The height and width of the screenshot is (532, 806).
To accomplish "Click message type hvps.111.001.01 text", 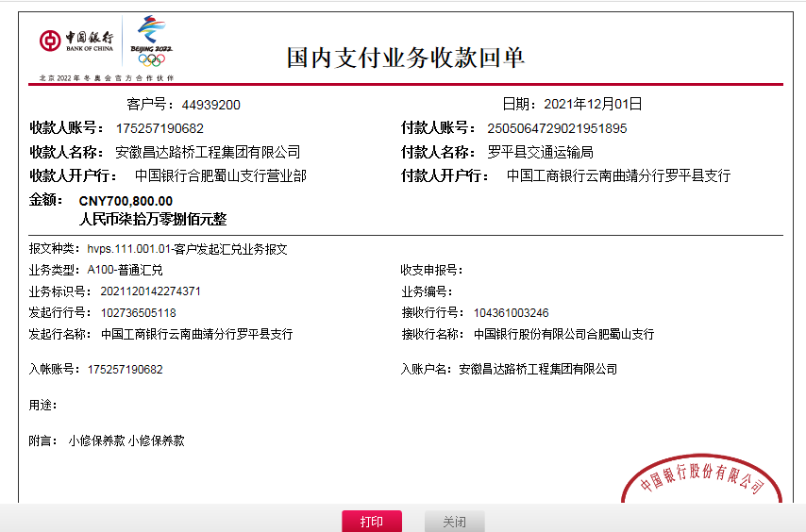I will tap(187, 250).
